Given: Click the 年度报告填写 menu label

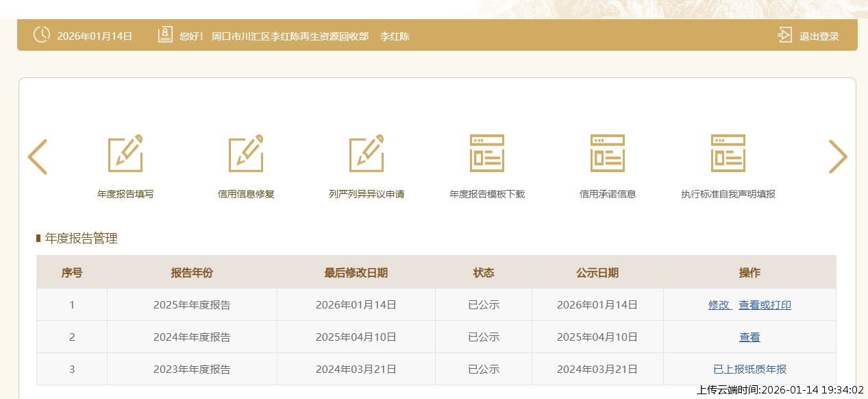Looking at the screenshot, I should click(x=125, y=194).
